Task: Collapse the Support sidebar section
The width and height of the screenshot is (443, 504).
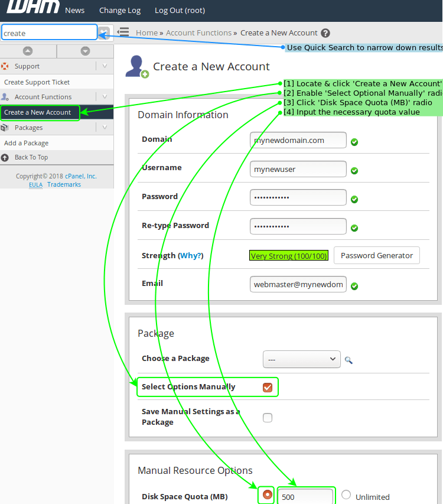Action: point(105,66)
